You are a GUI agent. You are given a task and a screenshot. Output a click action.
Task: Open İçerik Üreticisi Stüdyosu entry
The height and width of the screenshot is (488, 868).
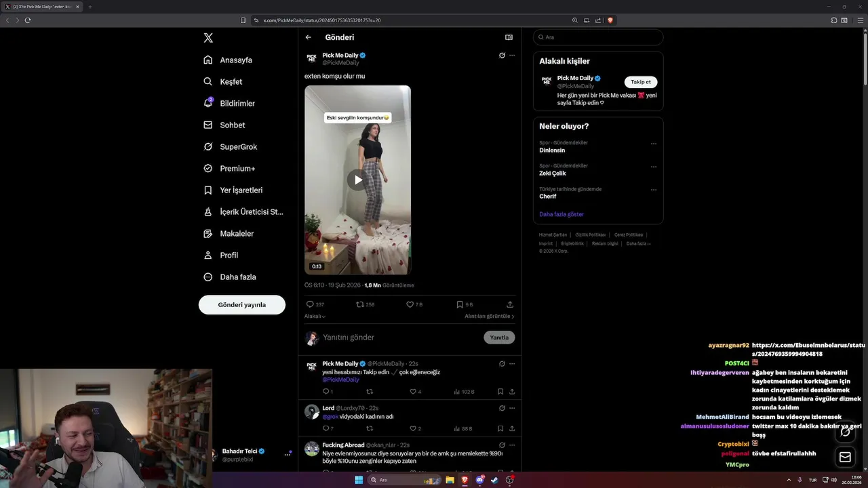pos(243,211)
